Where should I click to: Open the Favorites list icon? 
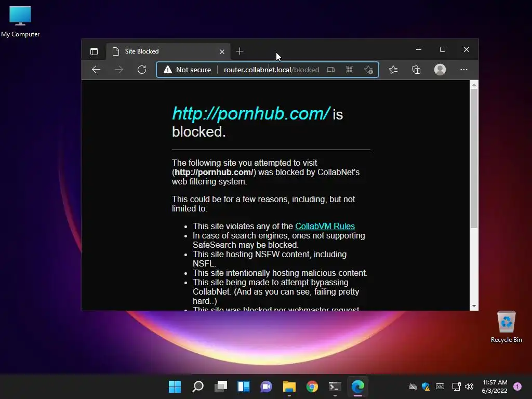coord(393,70)
